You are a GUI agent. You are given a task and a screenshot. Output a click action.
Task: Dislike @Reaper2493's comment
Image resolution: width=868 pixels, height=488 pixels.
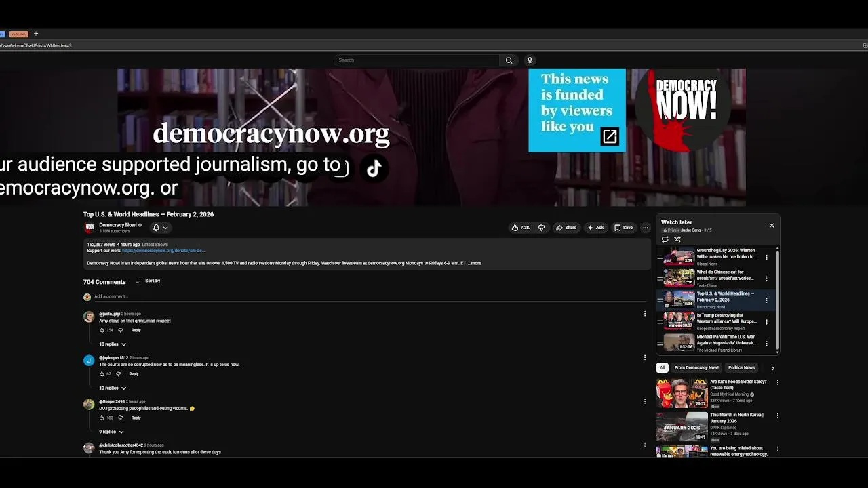point(121,418)
